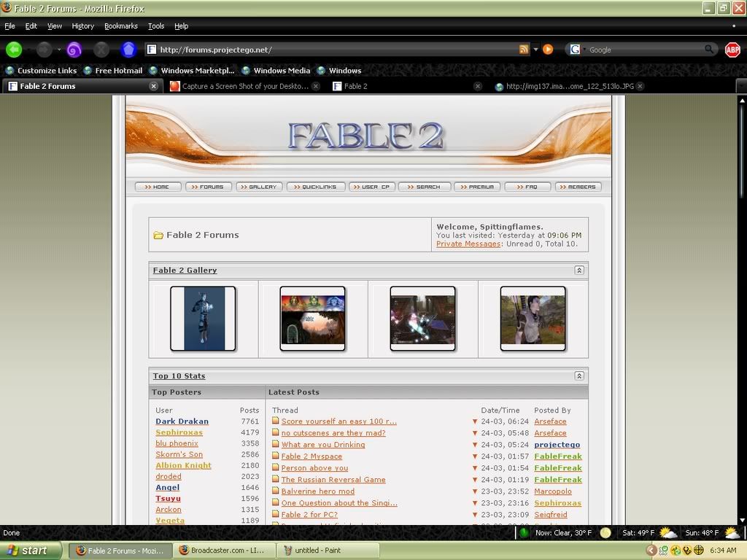747x560 pixels.
Task: Click folder icon beside 'Balverine hero mod' thread
Action: (x=275, y=491)
